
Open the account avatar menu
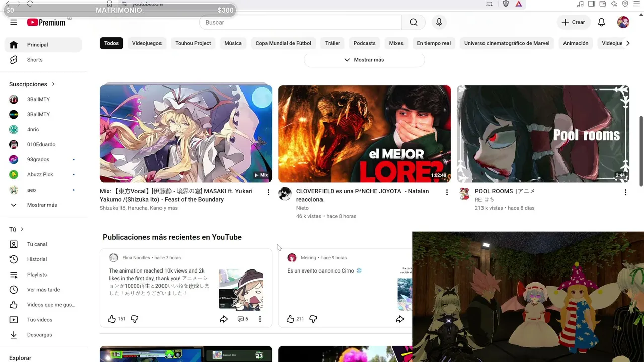click(x=623, y=22)
